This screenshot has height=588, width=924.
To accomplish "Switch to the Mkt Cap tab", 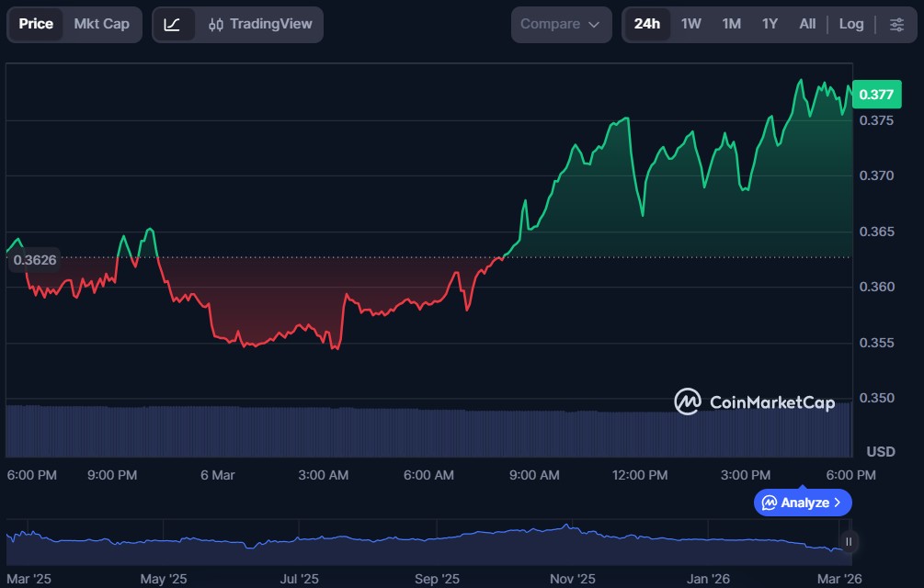I will pos(101,25).
